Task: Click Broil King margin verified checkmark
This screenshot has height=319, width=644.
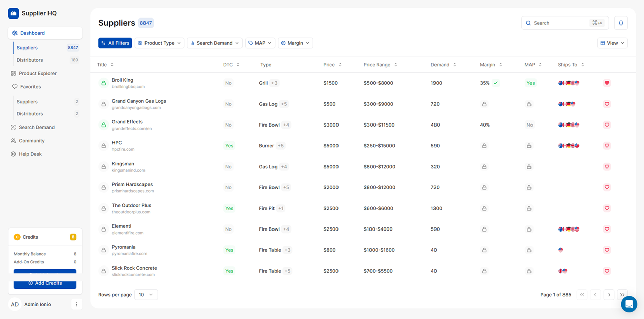Action: pyautogui.click(x=495, y=83)
